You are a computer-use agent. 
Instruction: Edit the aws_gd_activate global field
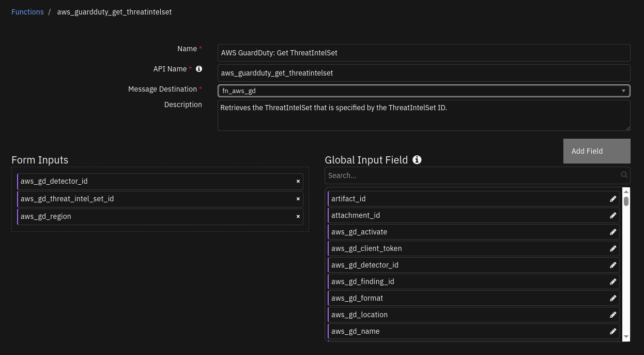pos(613,232)
